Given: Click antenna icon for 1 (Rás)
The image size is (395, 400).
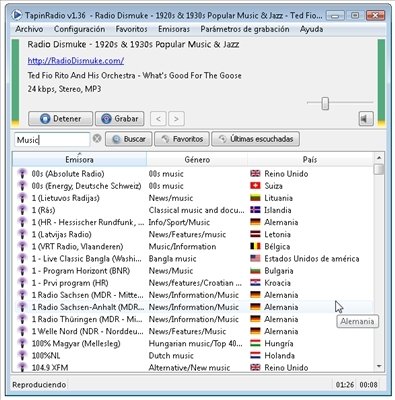Looking at the screenshot, I should click(x=22, y=210).
